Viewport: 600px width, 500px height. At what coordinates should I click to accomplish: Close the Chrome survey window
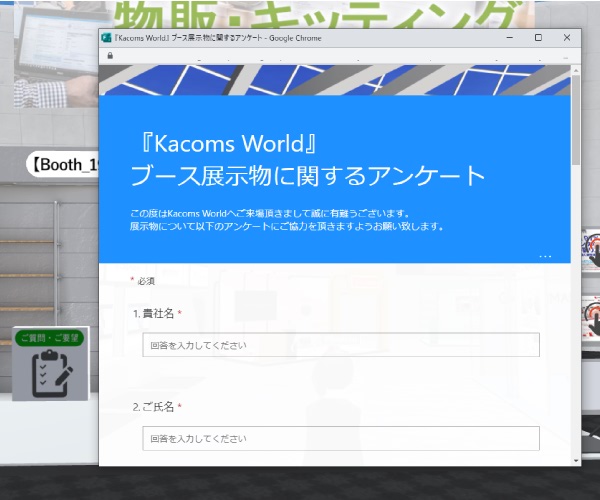[x=567, y=37]
